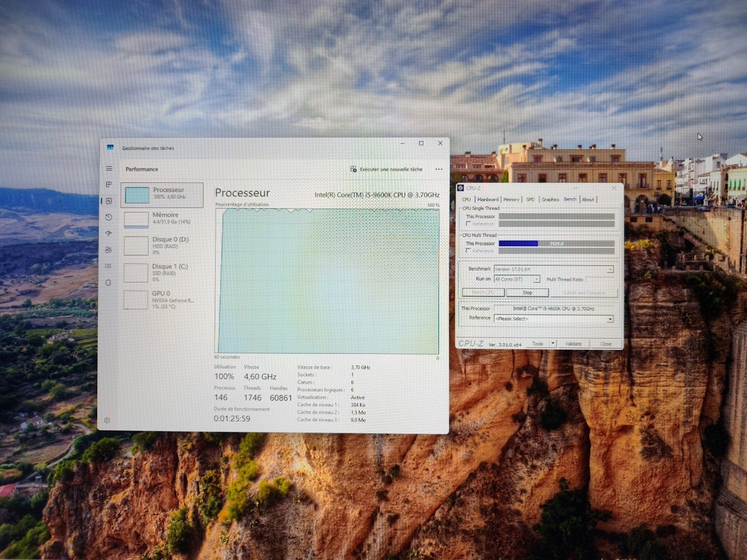
Task: Open the Processes page in Task Manager sidebar
Action: (109, 185)
